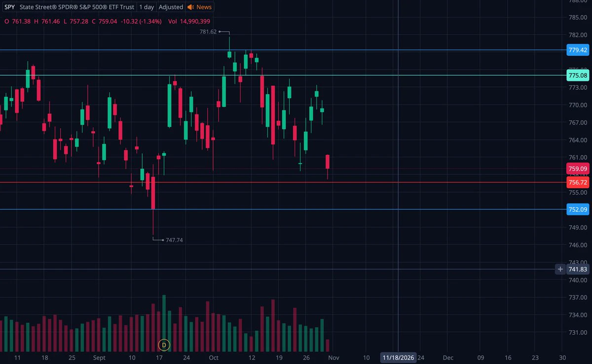Select the 752.09 blue price level tag

[x=578, y=210]
